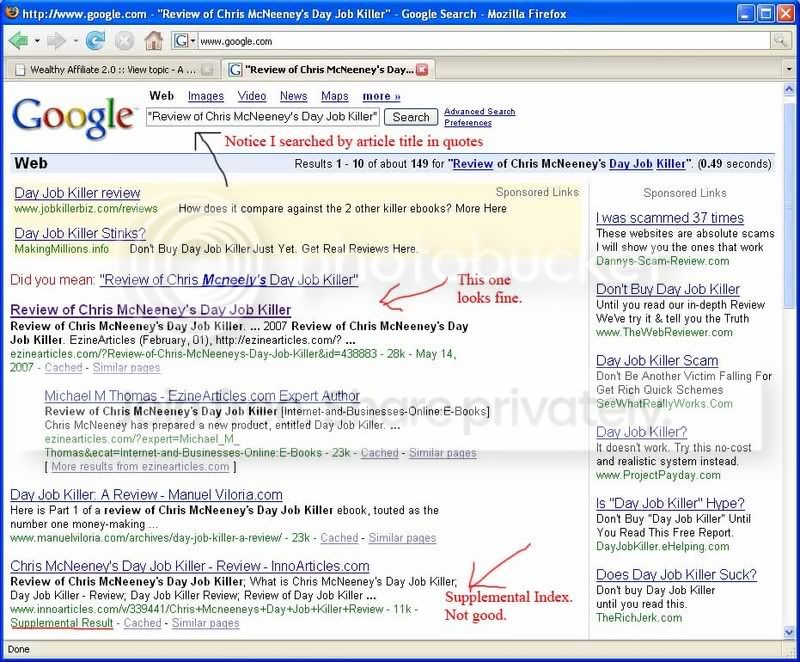800x662 pixels.
Task: Open Day Job Killer: A Review Manuel Viloria result
Action: point(146,495)
